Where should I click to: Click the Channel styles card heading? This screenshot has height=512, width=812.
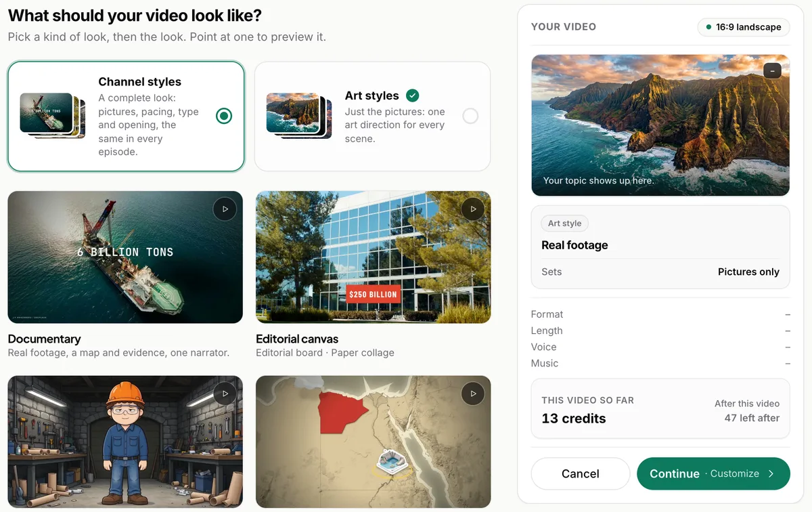point(140,81)
